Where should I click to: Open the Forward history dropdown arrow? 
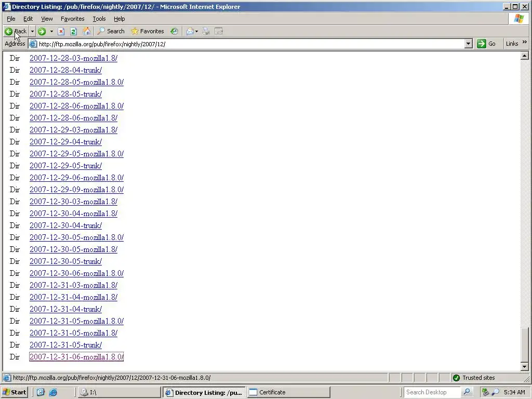pos(51,31)
